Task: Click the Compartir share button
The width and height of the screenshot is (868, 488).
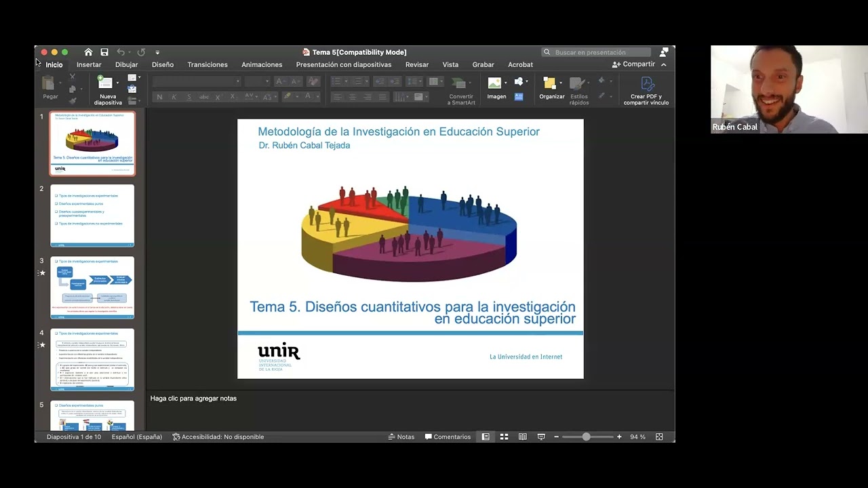Action: (x=634, y=64)
